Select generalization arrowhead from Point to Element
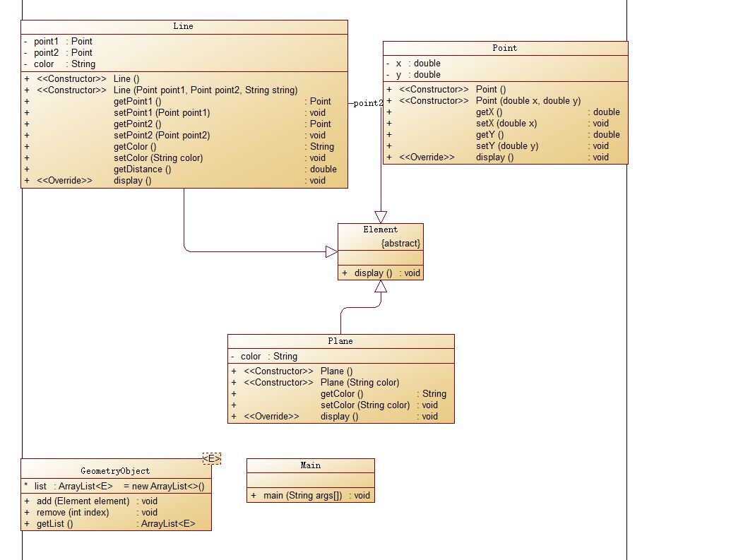731x560 pixels. (x=381, y=218)
